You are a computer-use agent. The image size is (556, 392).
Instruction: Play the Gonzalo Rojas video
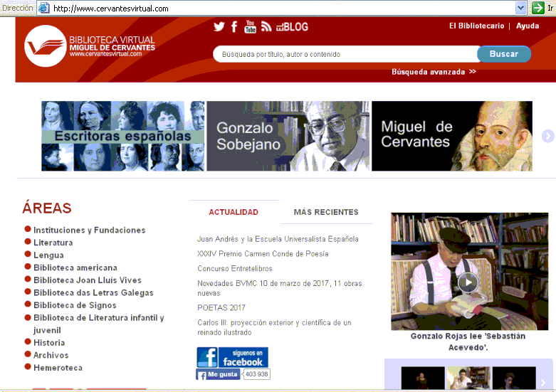coord(468,282)
